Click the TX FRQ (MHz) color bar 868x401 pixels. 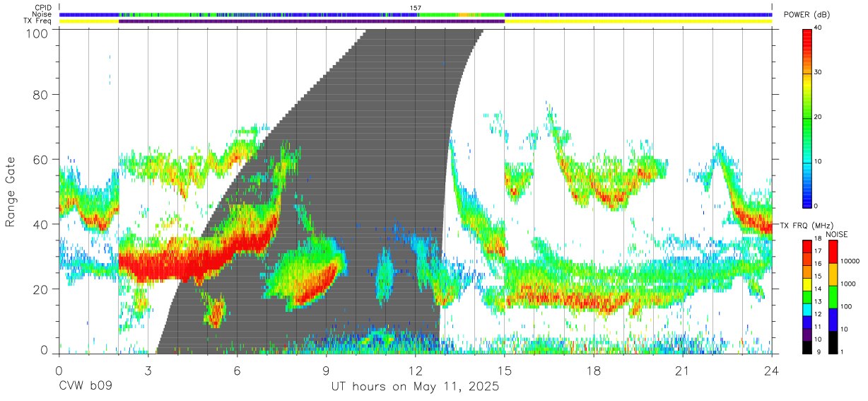point(807,296)
